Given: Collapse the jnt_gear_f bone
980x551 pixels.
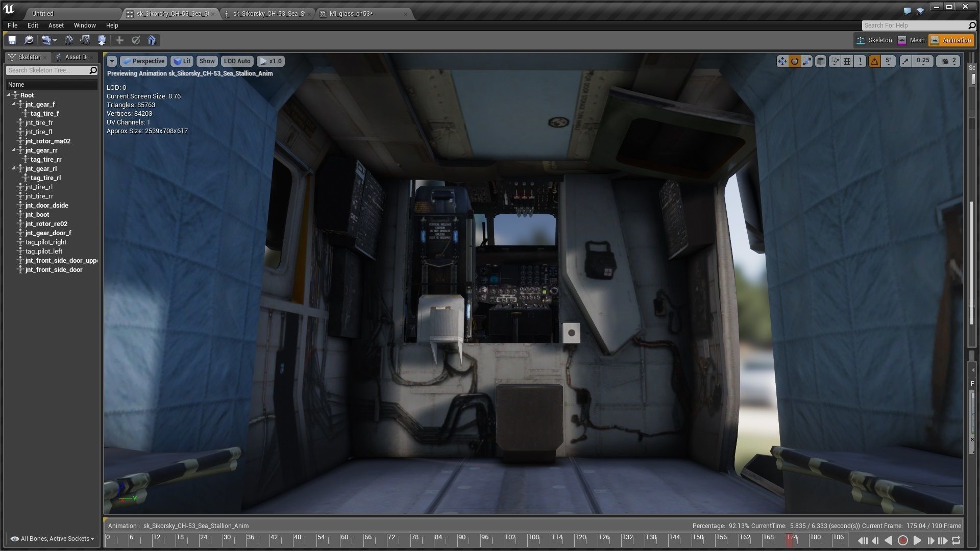Looking at the screenshot, I should (14, 104).
